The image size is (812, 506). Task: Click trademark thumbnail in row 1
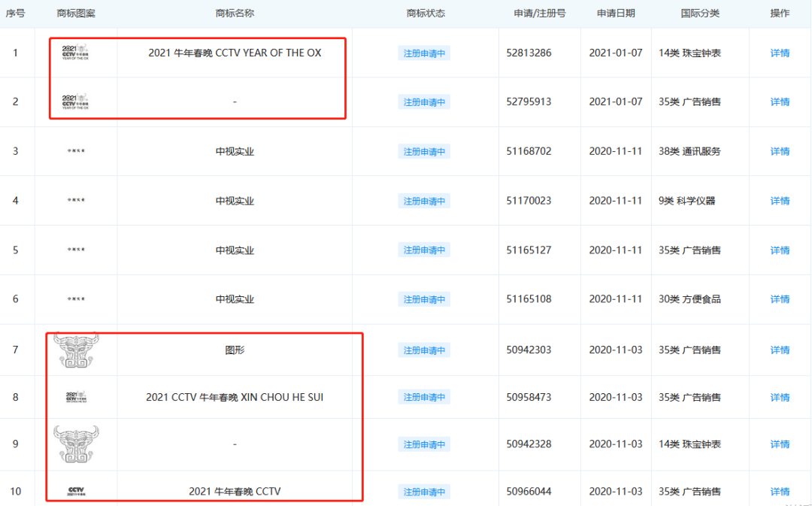click(x=76, y=53)
